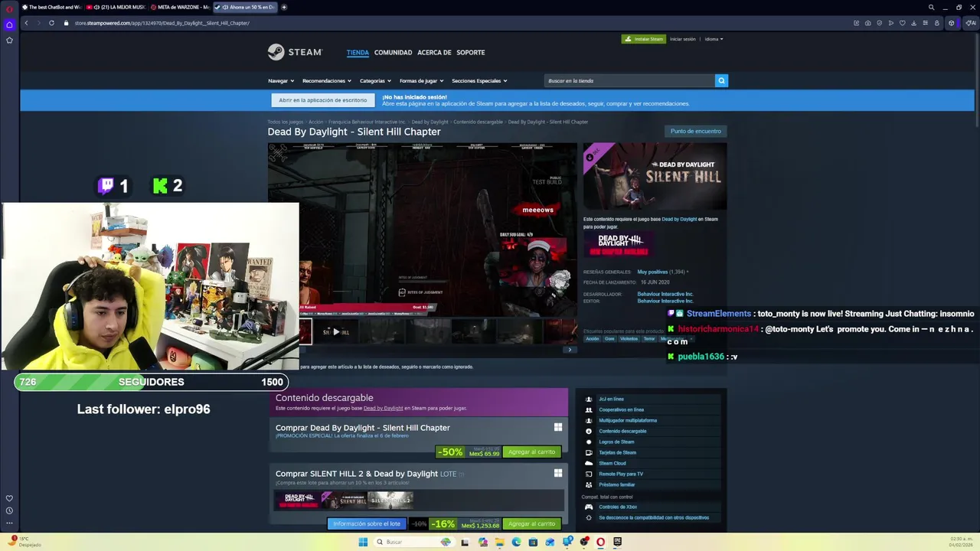Play the trailer video thumbnail
Image resolution: width=980 pixels, height=551 pixels.
pyautogui.click(x=335, y=331)
